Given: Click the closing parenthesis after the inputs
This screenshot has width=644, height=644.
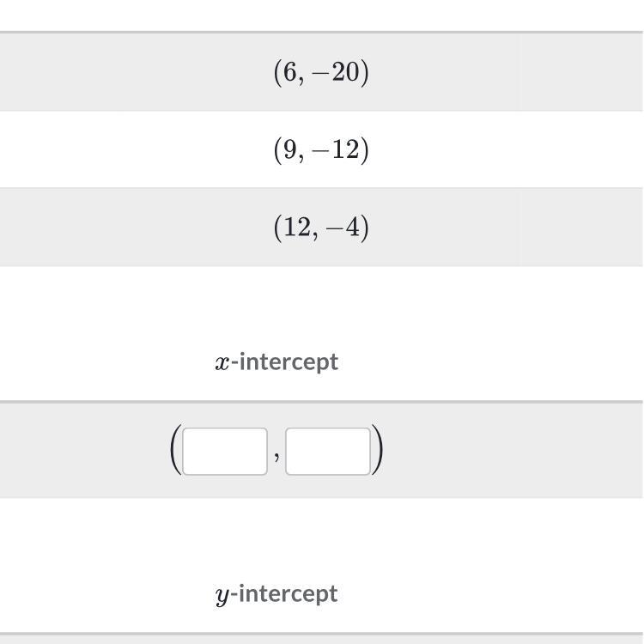Looking at the screenshot, I should point(378,451).
